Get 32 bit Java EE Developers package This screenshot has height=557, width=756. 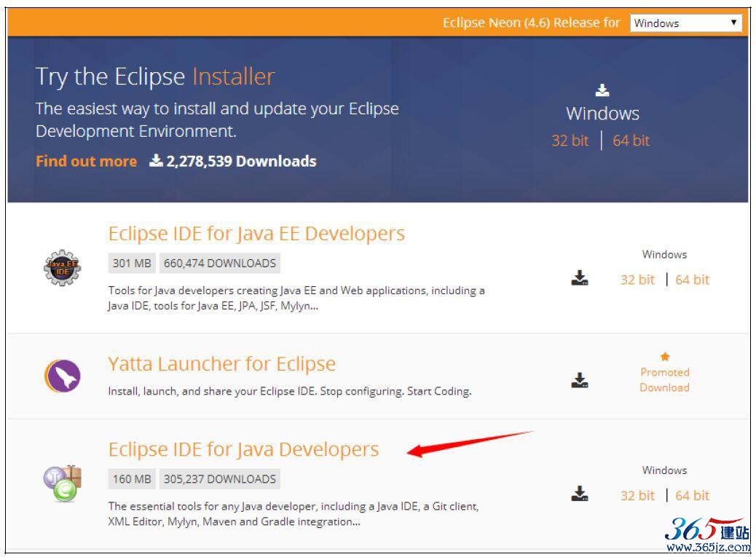[x=637, y=280]
